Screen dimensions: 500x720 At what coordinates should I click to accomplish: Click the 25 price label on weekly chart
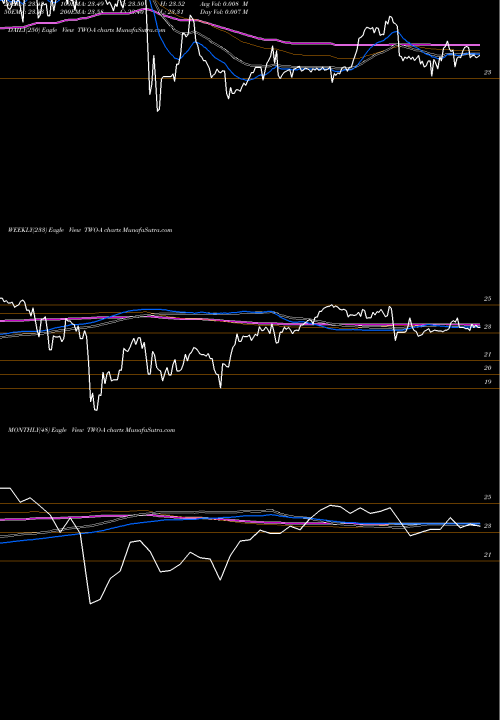[487, 298]
